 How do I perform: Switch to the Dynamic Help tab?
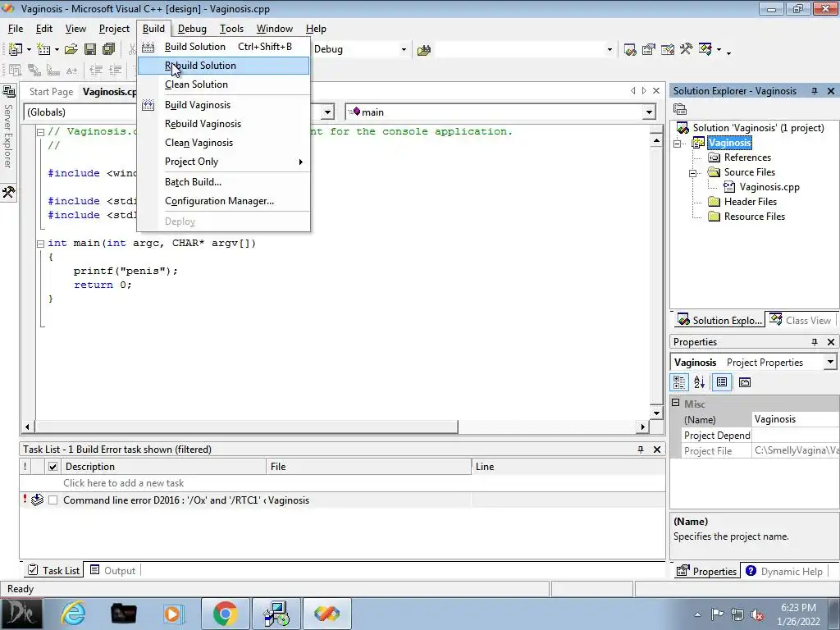(784, 571)
